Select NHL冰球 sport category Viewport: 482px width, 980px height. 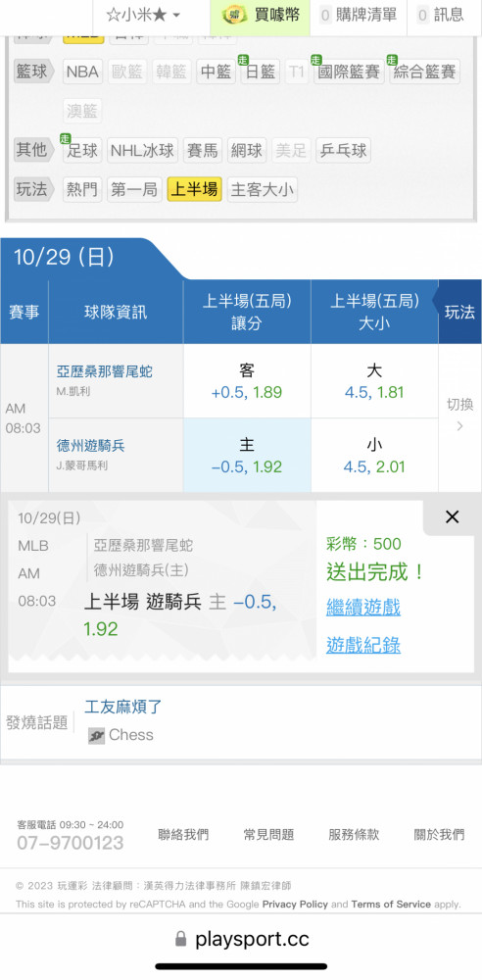coord(142,151)
